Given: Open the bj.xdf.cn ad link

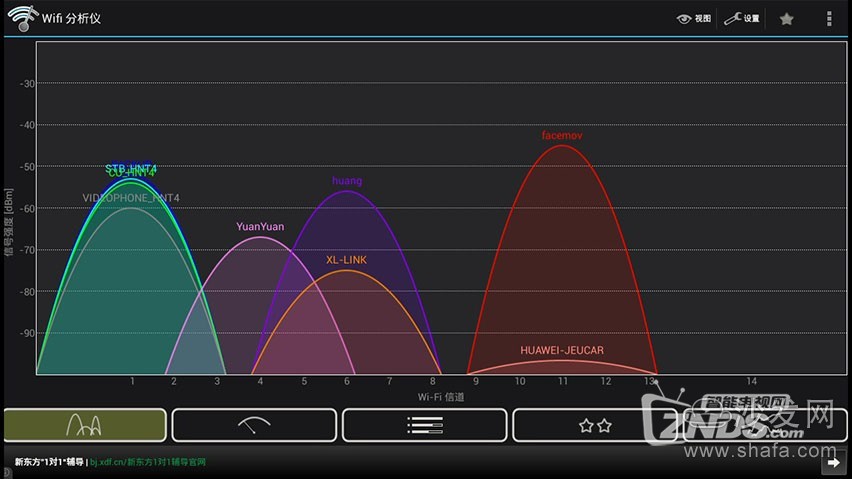Looking at the screenshot, I should click(148, 462).
